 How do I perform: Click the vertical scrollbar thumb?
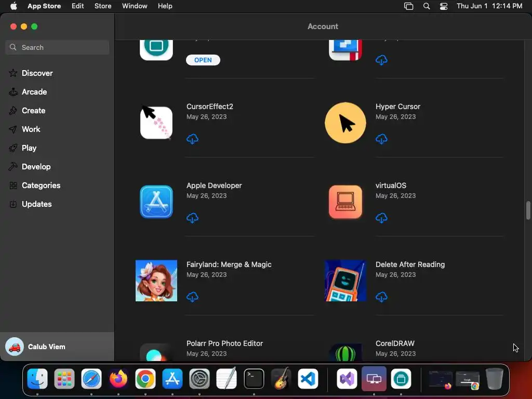(x=528, y=211)
